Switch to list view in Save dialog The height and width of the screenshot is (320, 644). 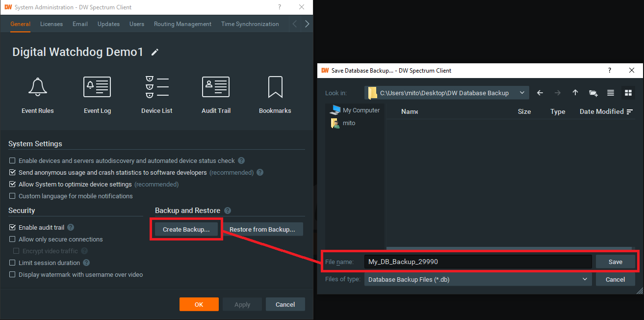(611, 93)
